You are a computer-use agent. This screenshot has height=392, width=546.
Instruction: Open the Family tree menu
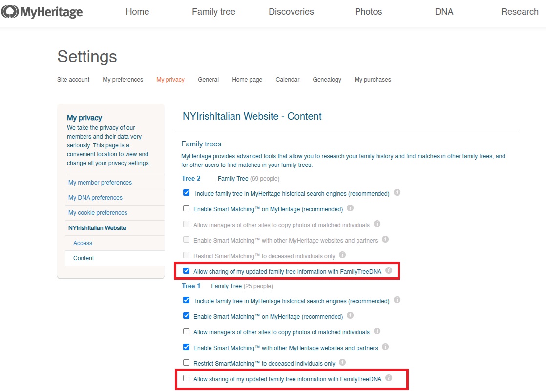[x=213, y=12]
